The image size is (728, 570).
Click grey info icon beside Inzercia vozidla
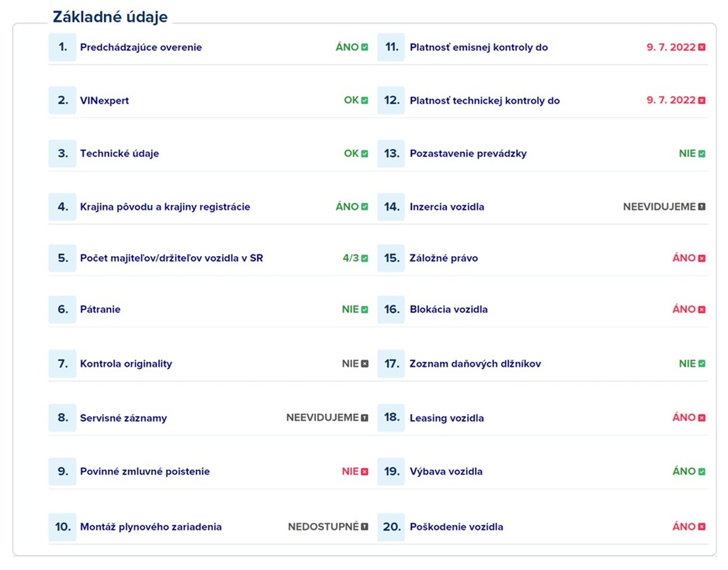pos(702,207)
